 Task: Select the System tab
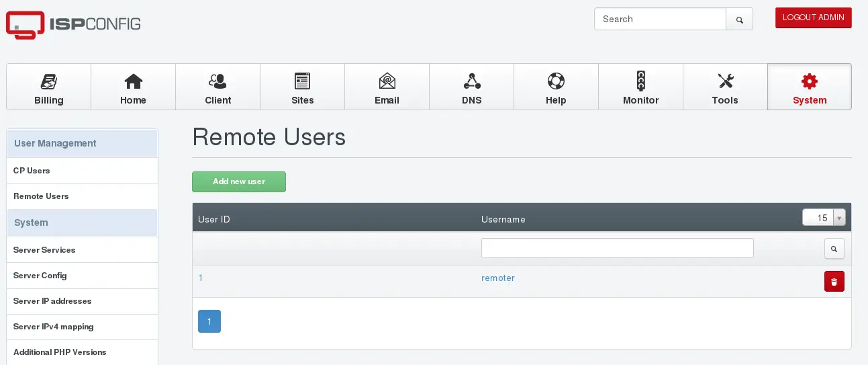(x=810, y=87)
